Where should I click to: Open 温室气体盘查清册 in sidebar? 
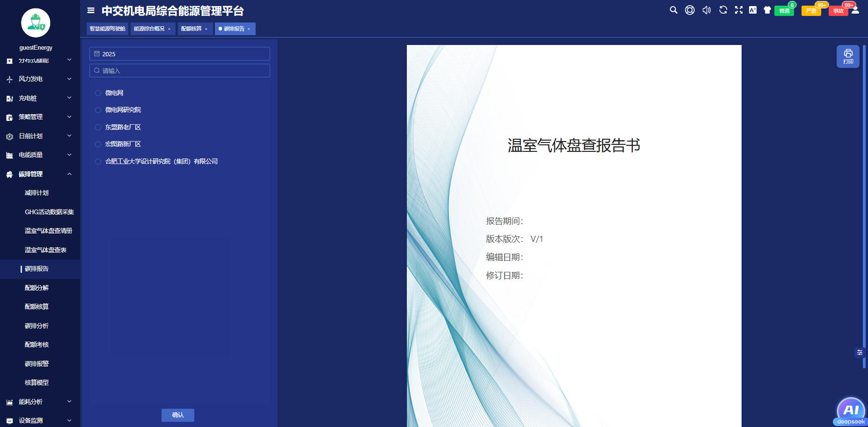pyautogui.click(x=48, y=231)
